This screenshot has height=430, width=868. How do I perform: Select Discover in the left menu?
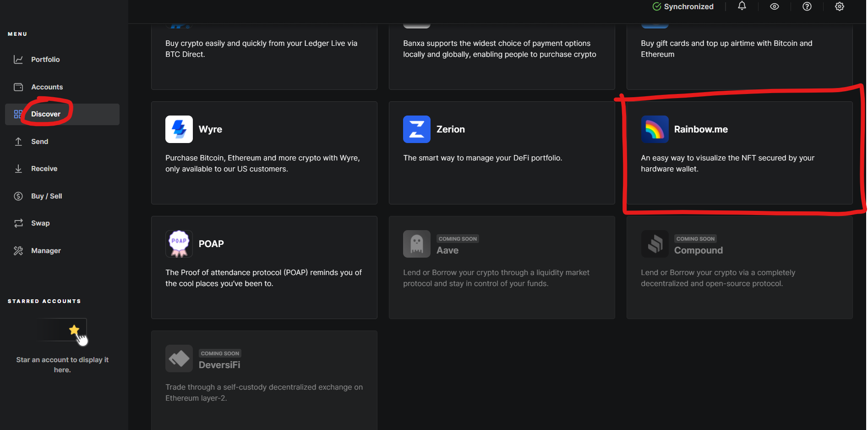45,114
